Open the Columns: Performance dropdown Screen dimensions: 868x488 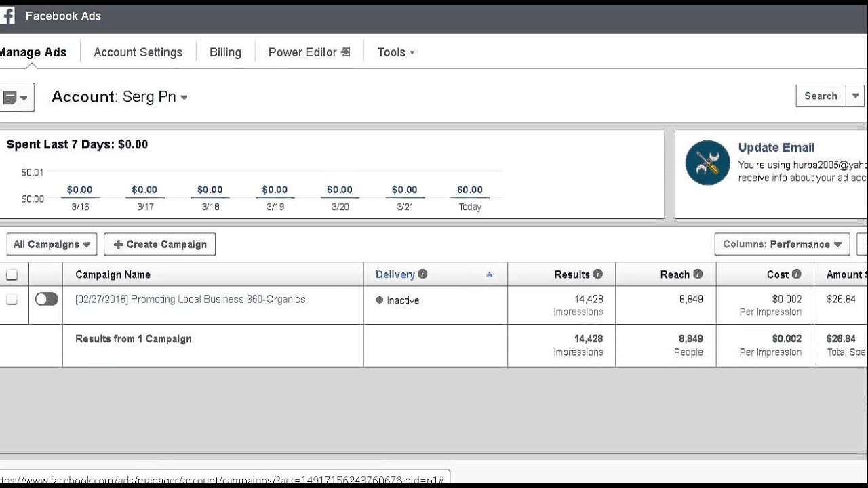(782, 244)
